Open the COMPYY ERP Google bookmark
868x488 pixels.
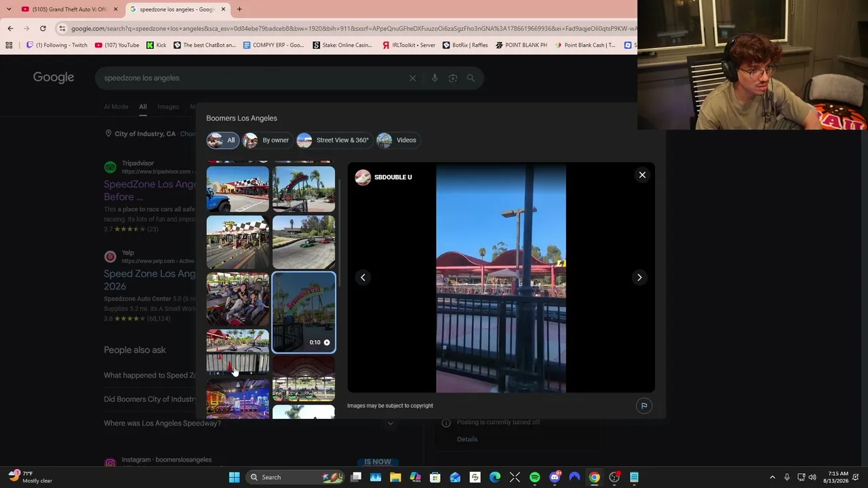pos(273,45)
